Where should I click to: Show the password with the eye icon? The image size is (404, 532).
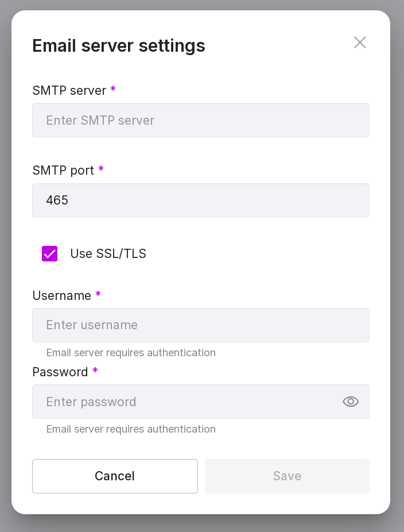(x=351, y=402)
